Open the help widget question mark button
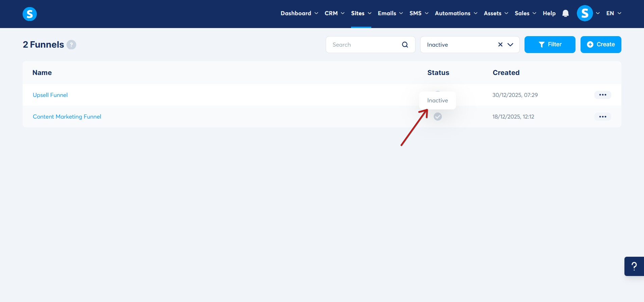 634,266
